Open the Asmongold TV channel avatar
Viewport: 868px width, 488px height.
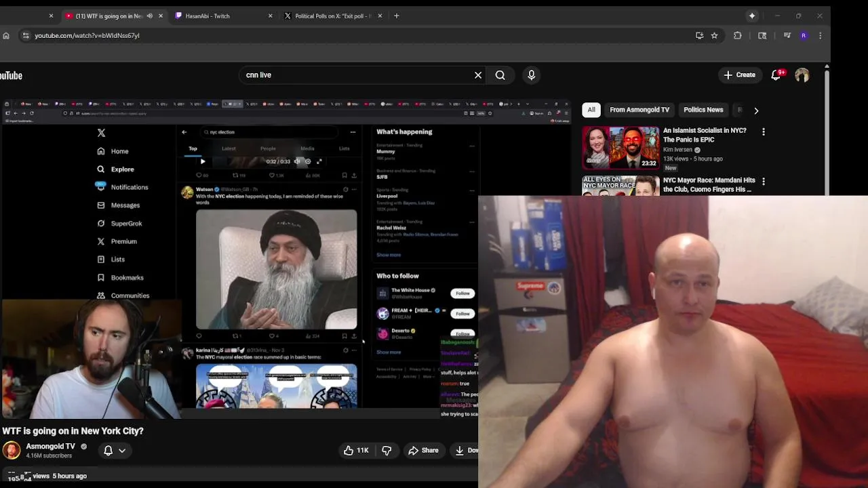pyautogui.click(x=12, y=450)
